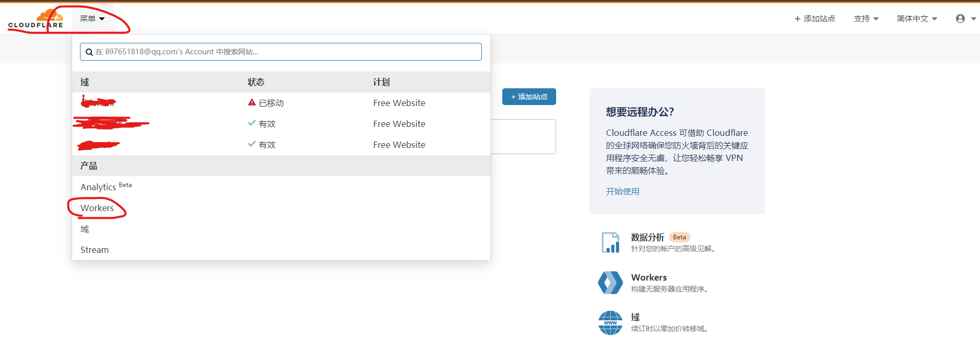This screenshot has width=980, height=337.
Task: Click the 状态 column header
Action: (256, 82)
